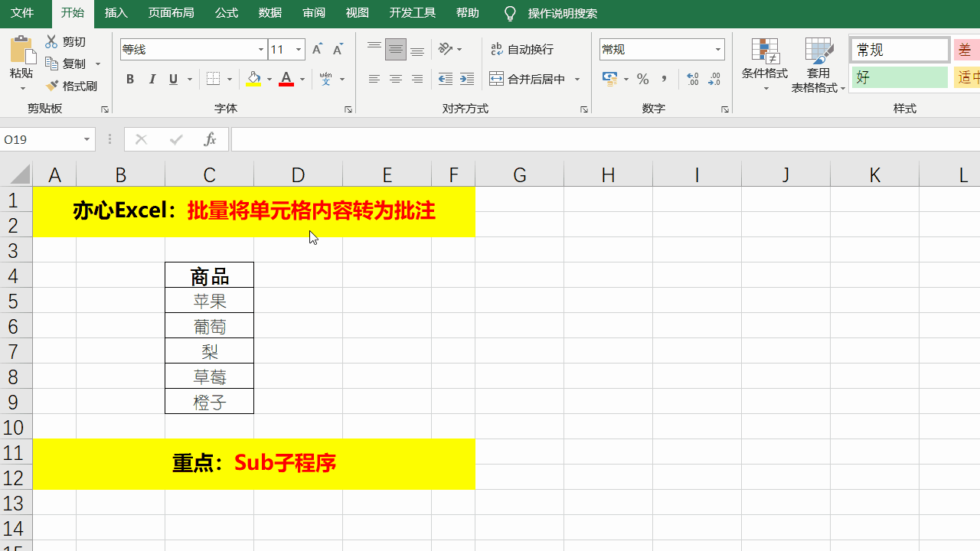
Task: Click the O19 Name Box field
Action: pos(41,139)
